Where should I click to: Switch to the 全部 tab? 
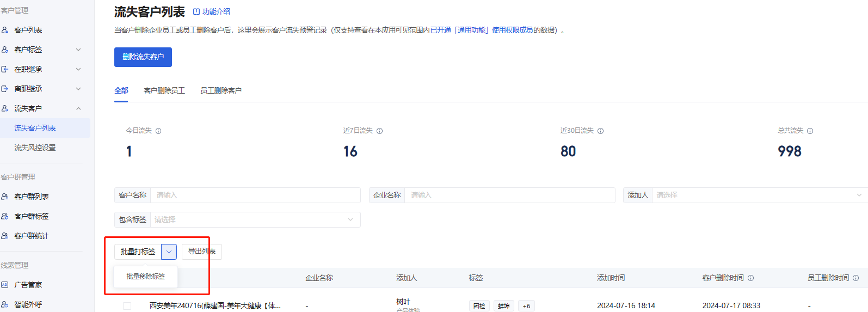[121, 90]
